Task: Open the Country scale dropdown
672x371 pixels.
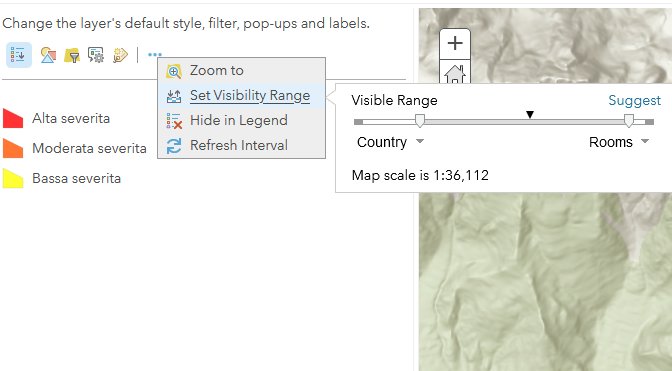Action: (390, 142)
